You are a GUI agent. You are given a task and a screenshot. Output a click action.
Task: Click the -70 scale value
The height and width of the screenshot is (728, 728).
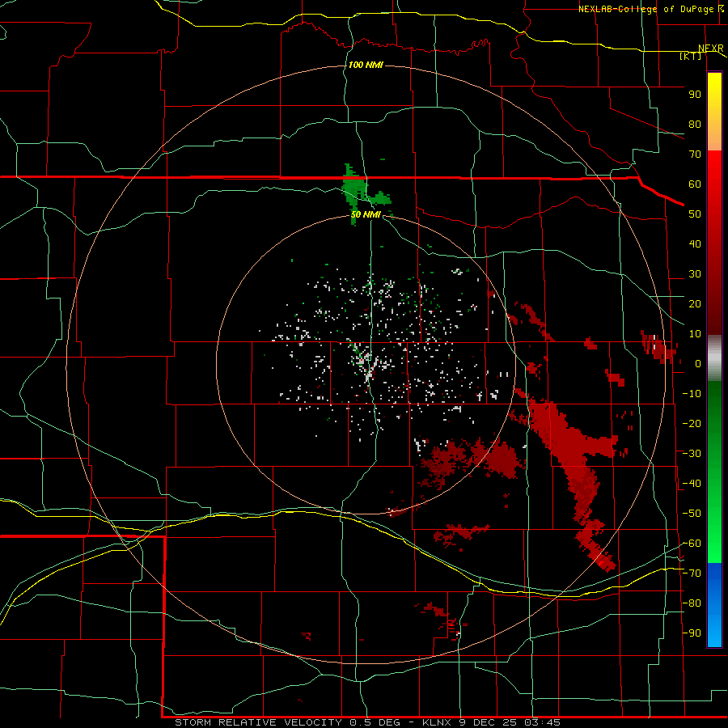(692, 574)
